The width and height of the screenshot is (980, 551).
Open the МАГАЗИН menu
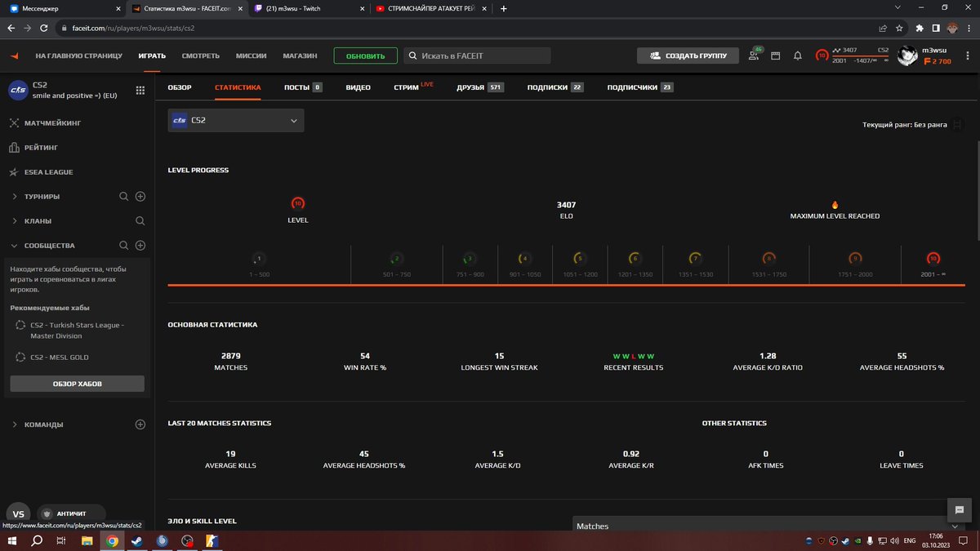click(x=300, y=56)
